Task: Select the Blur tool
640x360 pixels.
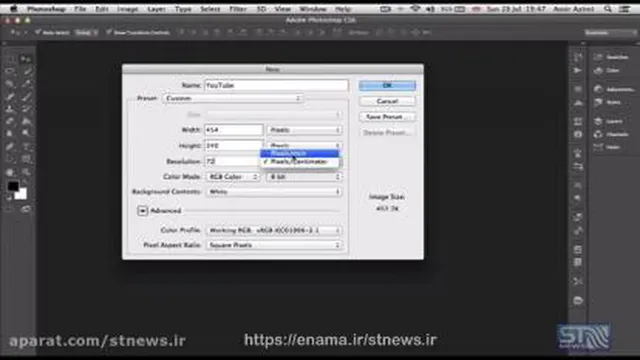Action: click(10, 133)
